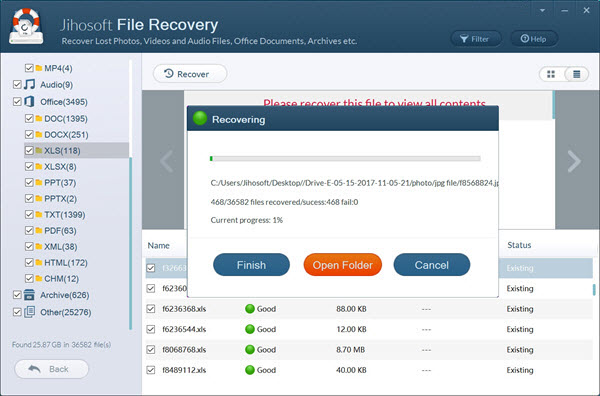The height and width of the screenshot is (396, 600).
Task: Click the file list scrollbar thumb
Action: (x=594, y=289)
